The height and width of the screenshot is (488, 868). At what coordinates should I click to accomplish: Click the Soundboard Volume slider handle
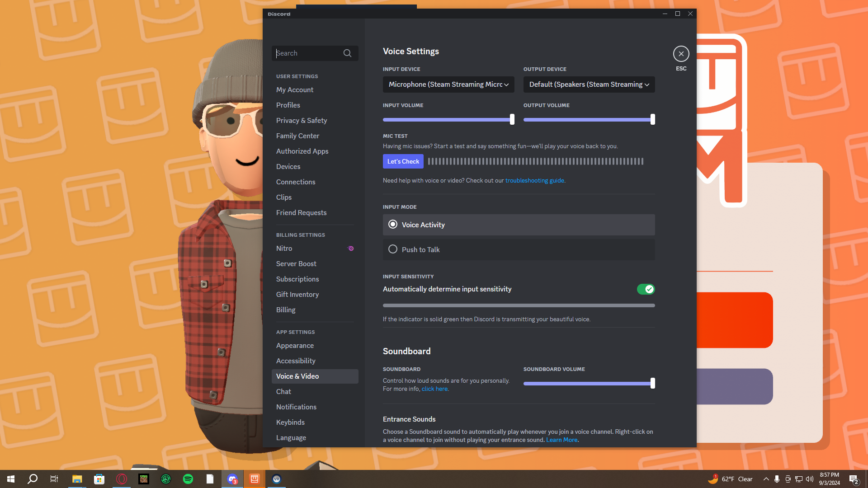(x=652, y=384)
